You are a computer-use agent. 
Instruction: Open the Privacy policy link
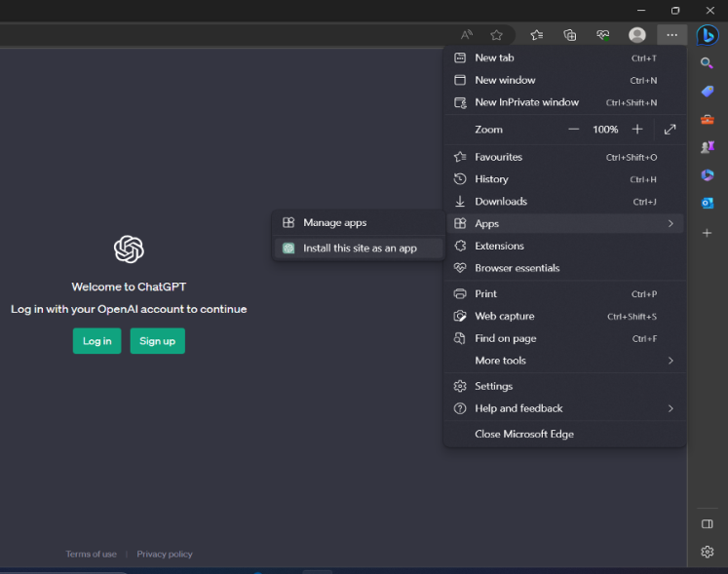(x=165, y=555)
